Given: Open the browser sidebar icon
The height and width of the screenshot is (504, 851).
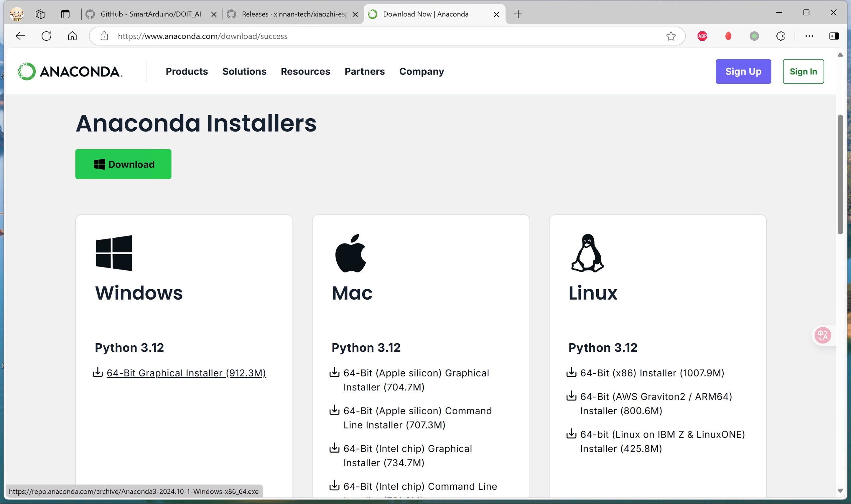Looking at the screenshot, I should (834, 36).
